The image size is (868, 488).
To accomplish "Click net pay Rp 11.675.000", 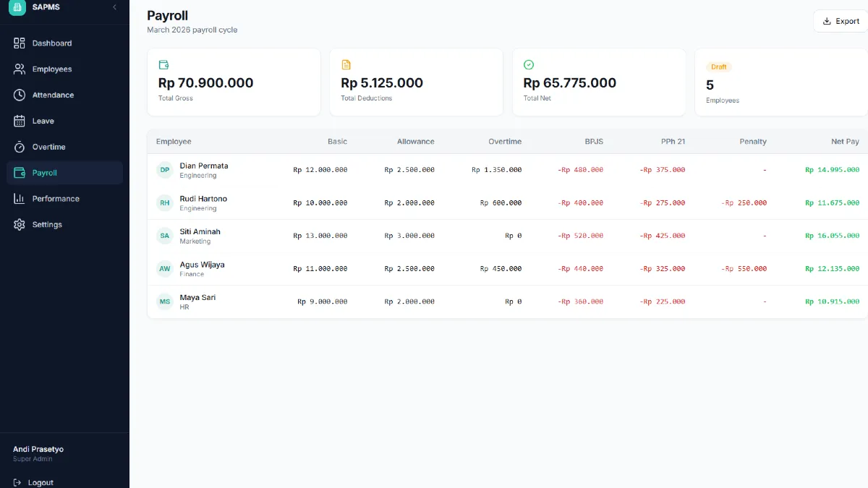I will click(833, 203).
